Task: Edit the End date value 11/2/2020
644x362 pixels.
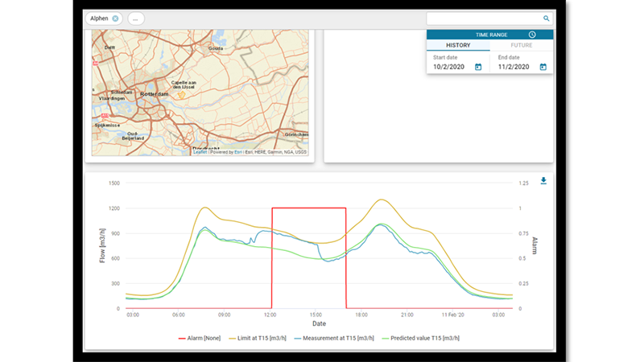Action: pyautogui.click(x=514, y=67)
